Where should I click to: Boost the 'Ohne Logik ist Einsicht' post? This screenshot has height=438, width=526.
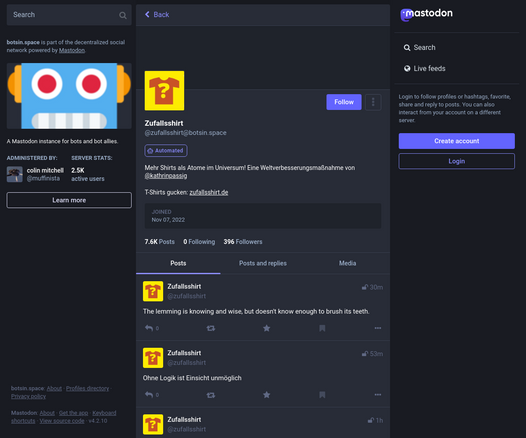click(211, 395)
